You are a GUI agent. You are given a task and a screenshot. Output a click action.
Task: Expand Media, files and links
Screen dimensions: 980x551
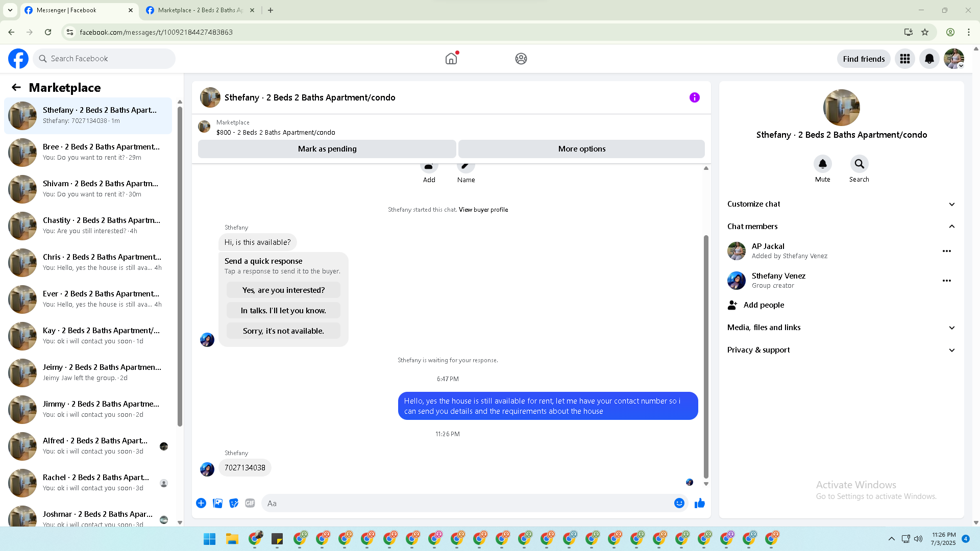click(x=841, y=328)
